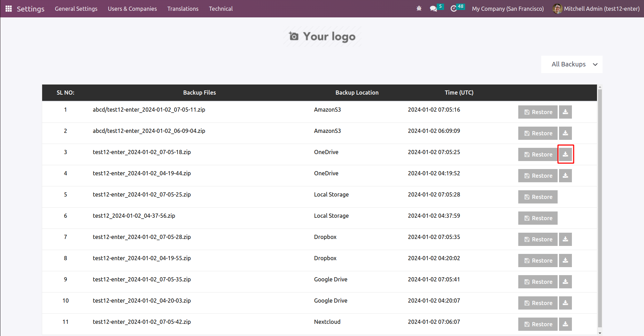Open the Mitchell Admin user menu
Image resolution: width=644 pixels, height=336 pixels.
[x=596, y=9]
